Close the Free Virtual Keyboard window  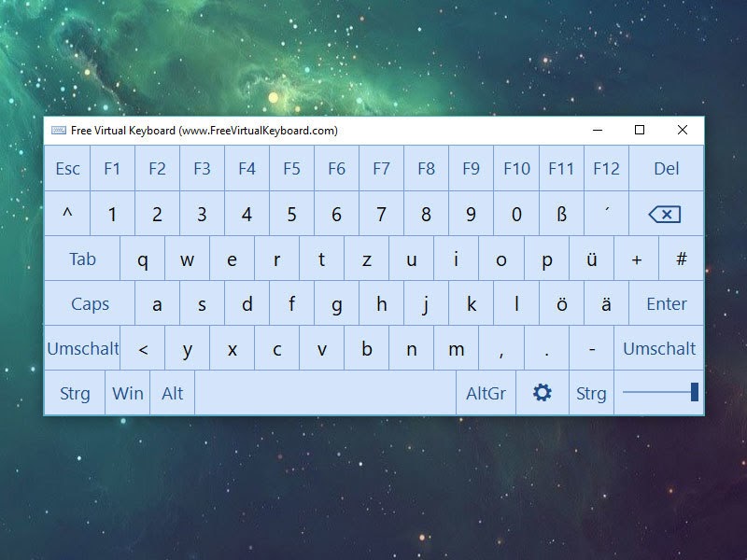point(683,130)
